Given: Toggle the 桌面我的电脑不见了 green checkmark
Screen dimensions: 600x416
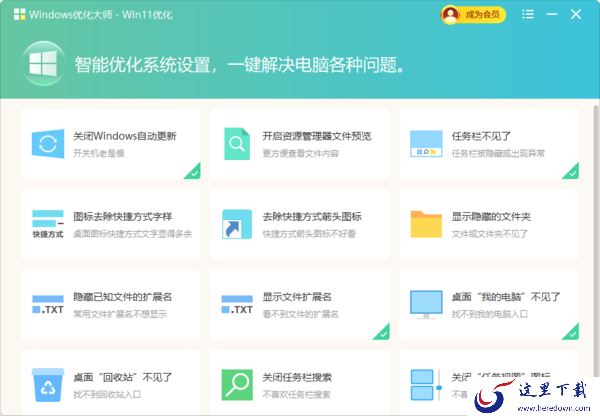Looking at the screenshot, I should [x=571, y=332].
